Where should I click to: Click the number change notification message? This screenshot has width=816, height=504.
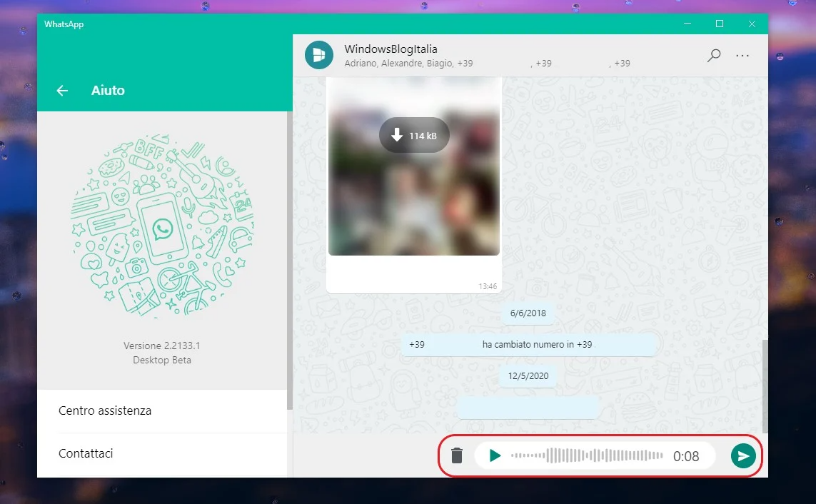click(x=528, y=344)
